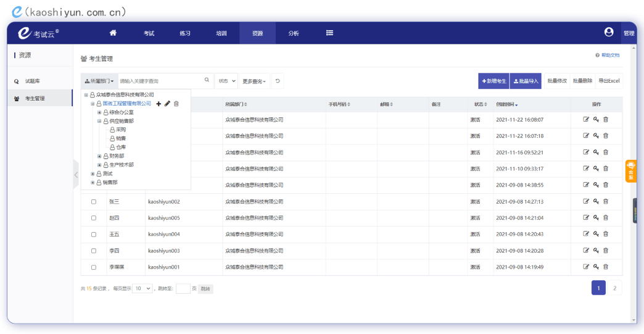The image size is (644, 334).
Task: Click the user avatar icon beside 管理
Action: [609, 32]
